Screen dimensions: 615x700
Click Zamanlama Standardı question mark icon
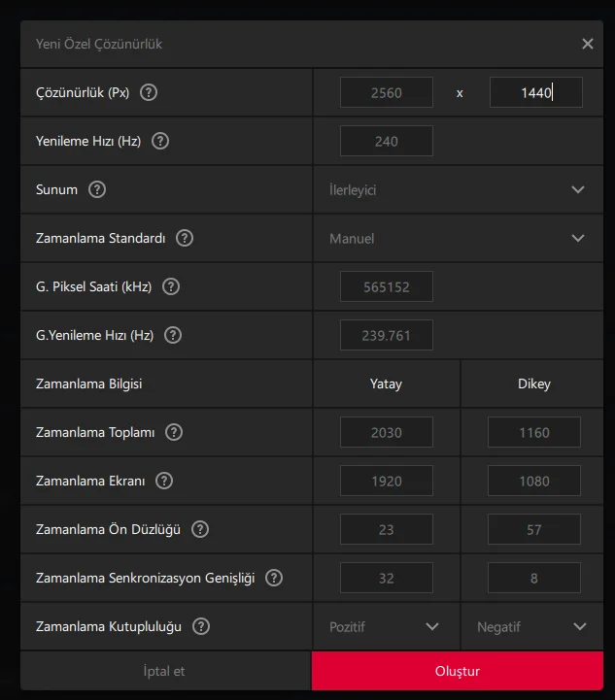tap(185, 239)
